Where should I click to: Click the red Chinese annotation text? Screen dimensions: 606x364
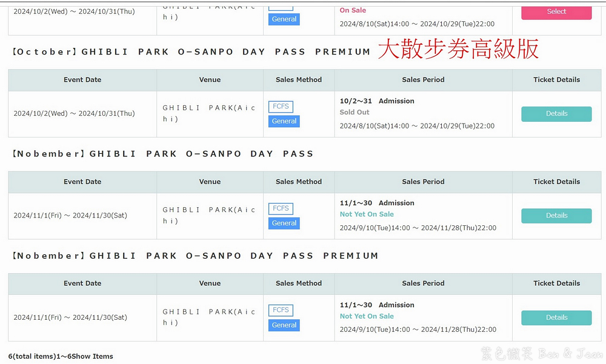(458, 50)
